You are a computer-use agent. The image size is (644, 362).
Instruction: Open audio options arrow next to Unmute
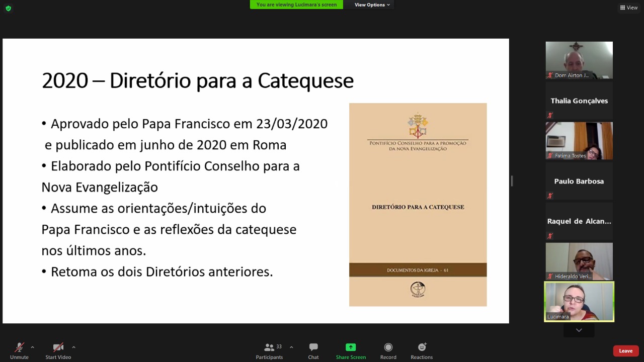32,347
